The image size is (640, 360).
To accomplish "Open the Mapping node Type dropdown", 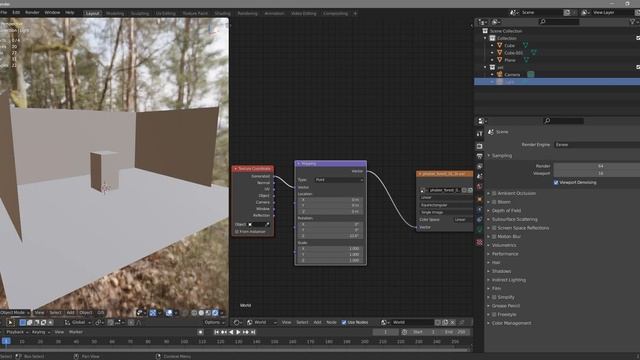I will [339, 180].
